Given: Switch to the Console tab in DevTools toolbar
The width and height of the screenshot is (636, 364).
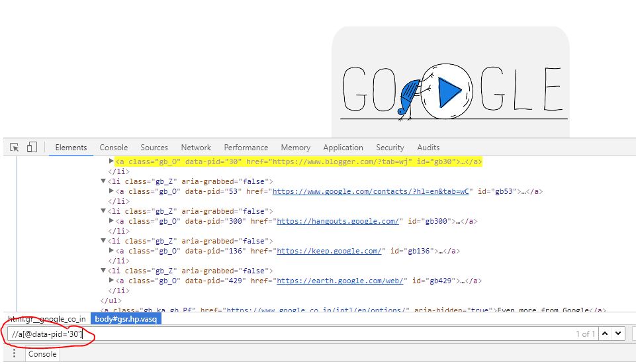Looking at the screenshot, I should (114, 148).
